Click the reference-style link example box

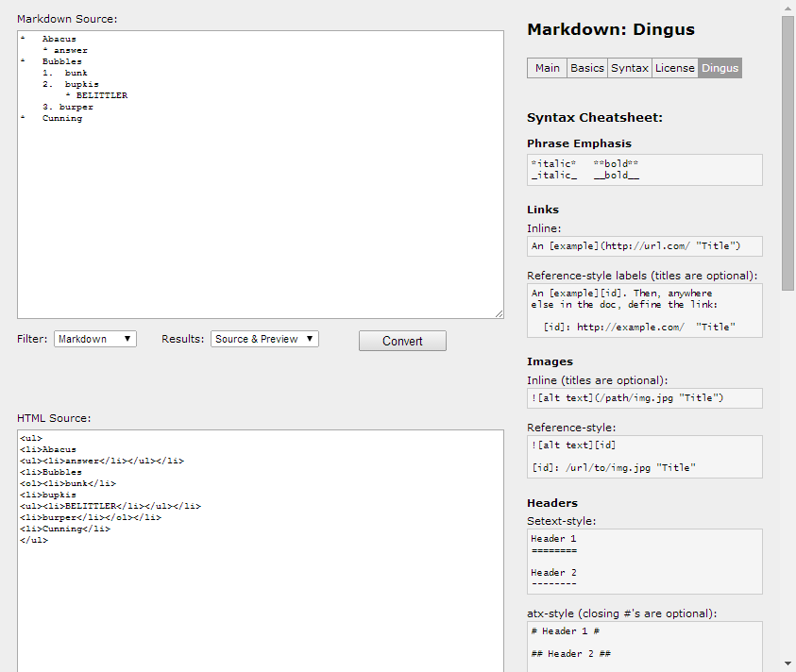[x=644, y=311]
